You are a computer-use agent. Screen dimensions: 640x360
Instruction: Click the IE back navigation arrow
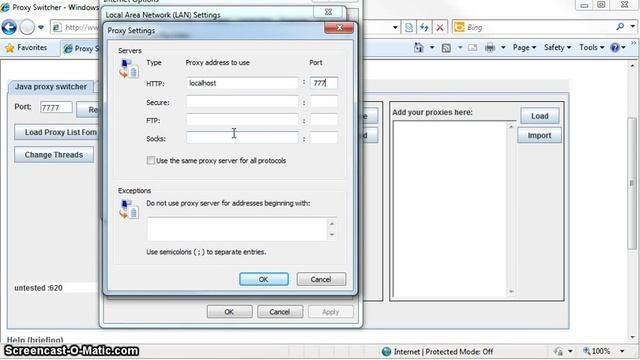9,27
